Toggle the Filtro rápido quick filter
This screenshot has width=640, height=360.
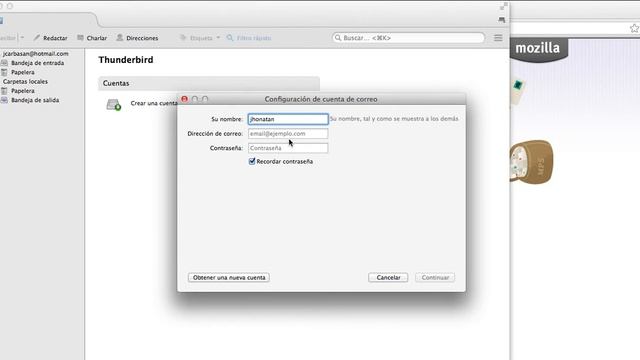coord(249,38)
